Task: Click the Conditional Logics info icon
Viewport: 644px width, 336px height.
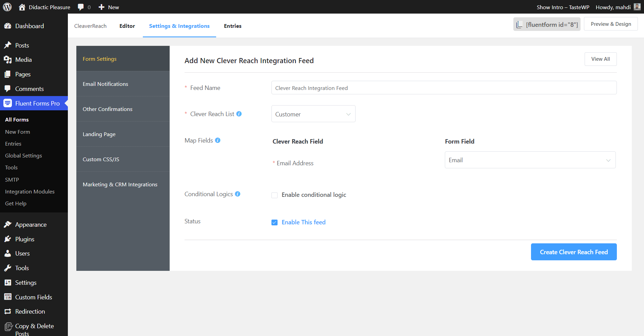Action: point(238,194)
